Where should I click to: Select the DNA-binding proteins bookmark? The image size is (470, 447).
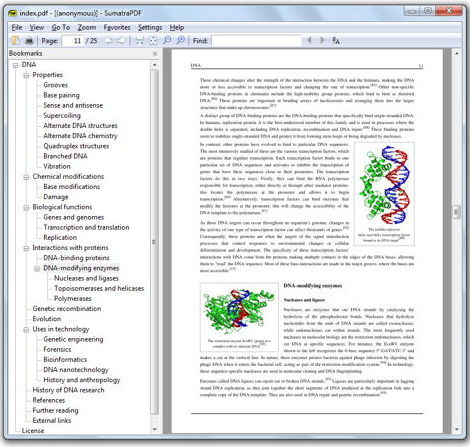pos(76,258)
